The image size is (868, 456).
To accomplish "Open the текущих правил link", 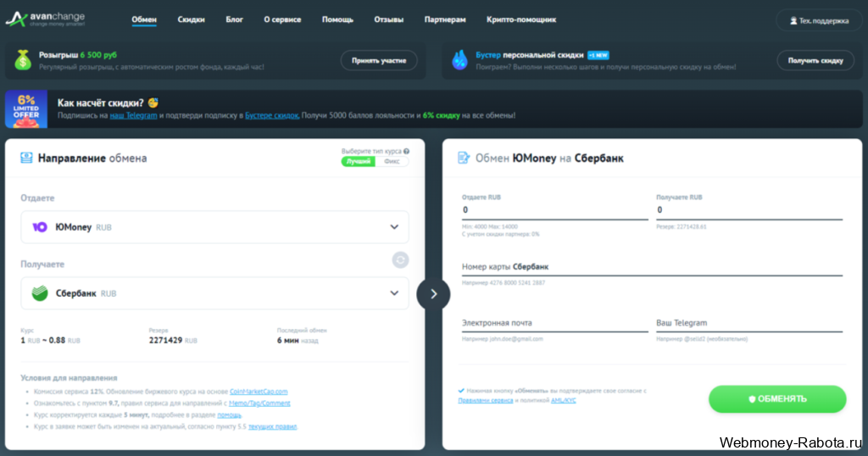I will [x=272, y=426].
